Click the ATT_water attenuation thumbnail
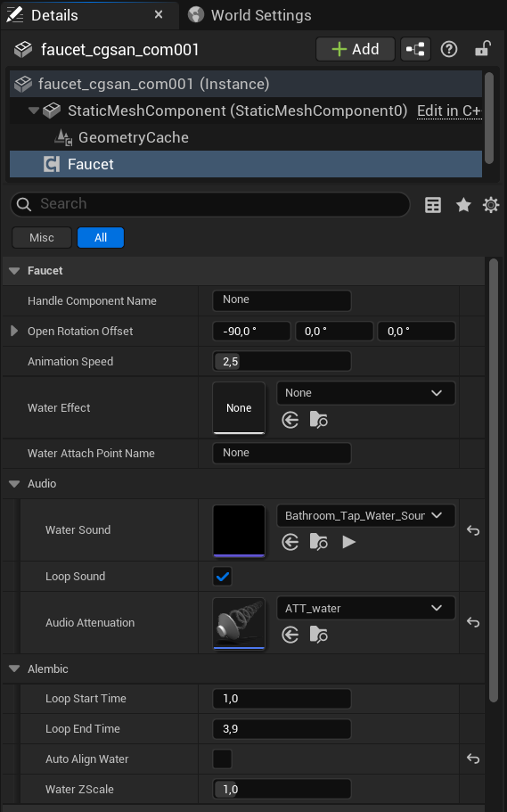The width and height of the screenshot is (507, 812). 239,623
